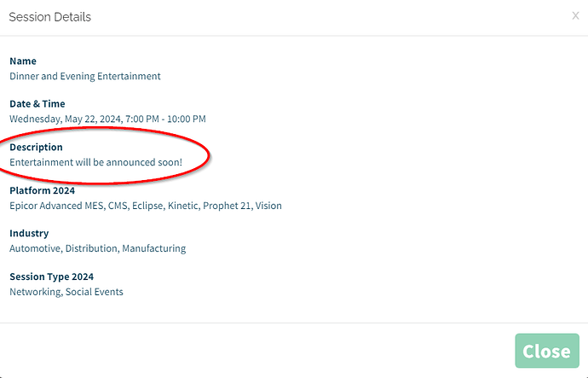The width and height of the screenshot is (588, 378).
Task: Click Automotive in the industry list
Action: pyautogui.click(x=35, y=248)
